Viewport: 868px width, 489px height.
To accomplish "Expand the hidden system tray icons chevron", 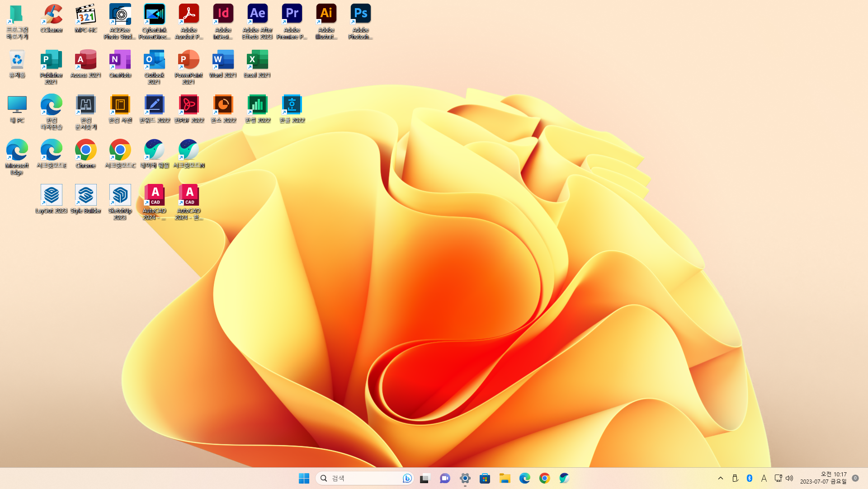I will click(x=721, y=478).
